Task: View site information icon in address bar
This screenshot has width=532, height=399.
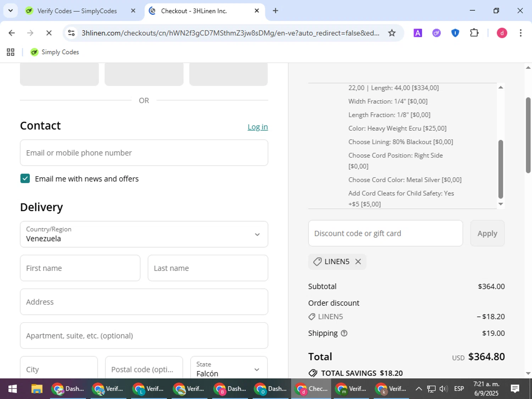Action: pos(71,33)
